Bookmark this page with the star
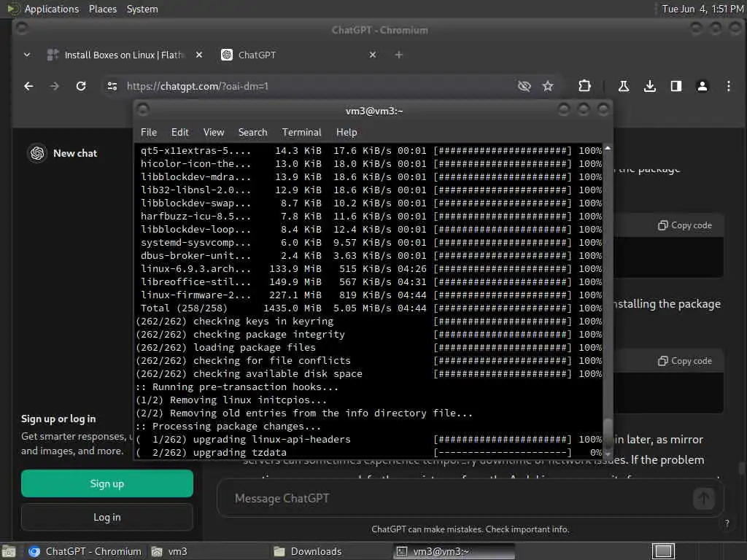 click(x=548, y=86)
